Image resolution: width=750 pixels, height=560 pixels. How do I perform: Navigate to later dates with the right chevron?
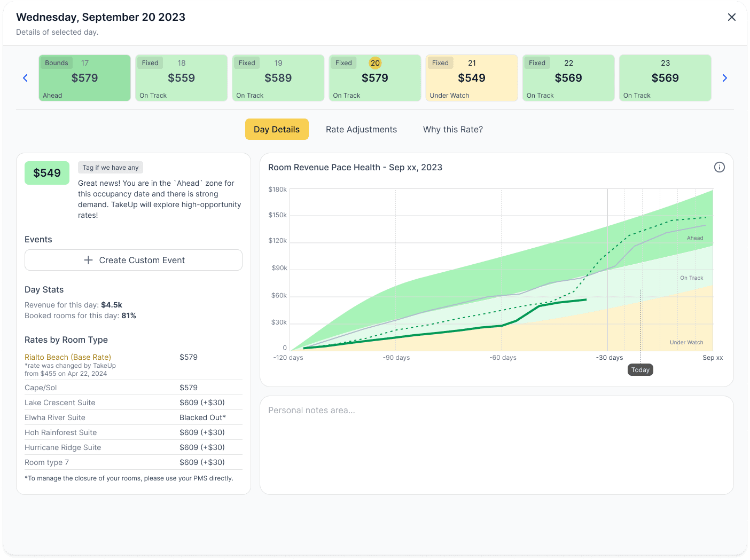pyautogui.click(x=725, y=78)
